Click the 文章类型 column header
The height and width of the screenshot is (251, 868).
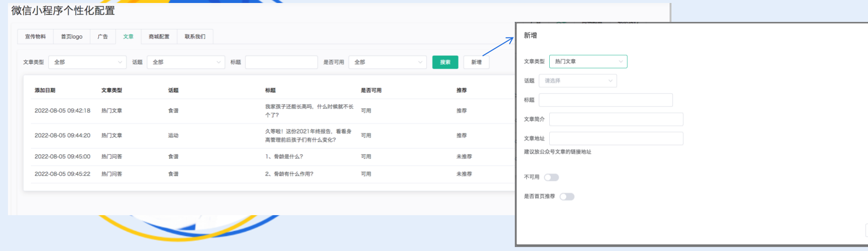tap(112, 90)
